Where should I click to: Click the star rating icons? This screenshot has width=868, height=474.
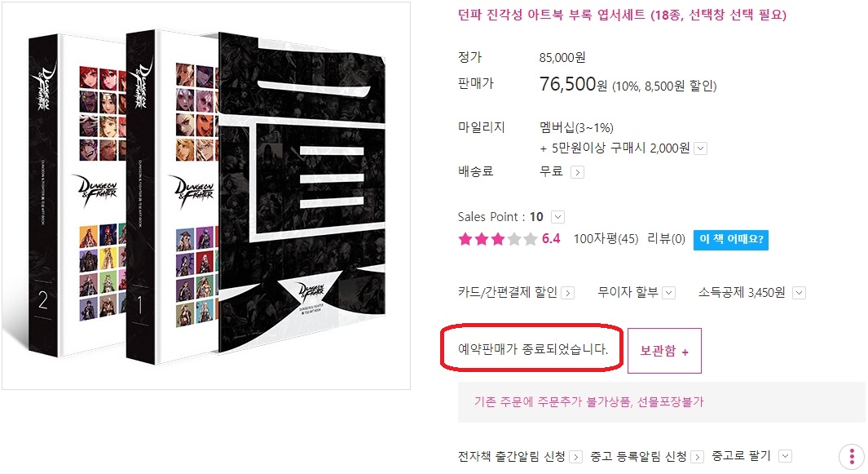click(x=498, y=239)
